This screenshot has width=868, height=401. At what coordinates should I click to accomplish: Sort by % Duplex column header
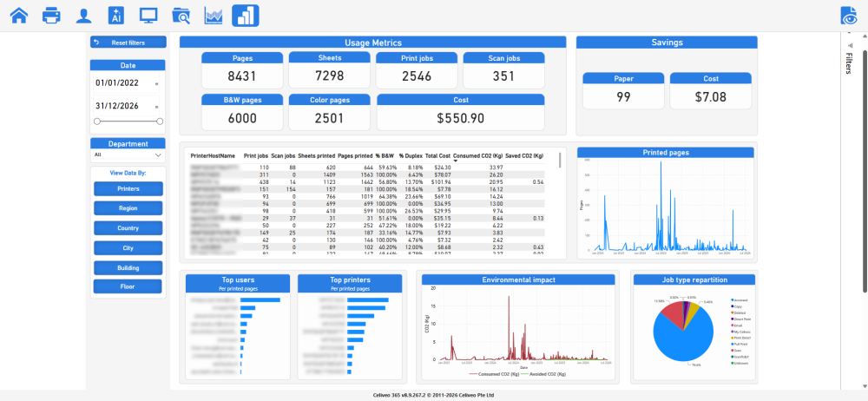click(411, 156)
